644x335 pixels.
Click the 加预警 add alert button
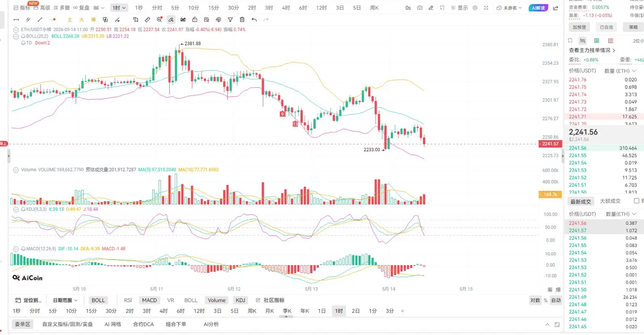(x=579, y=27)
